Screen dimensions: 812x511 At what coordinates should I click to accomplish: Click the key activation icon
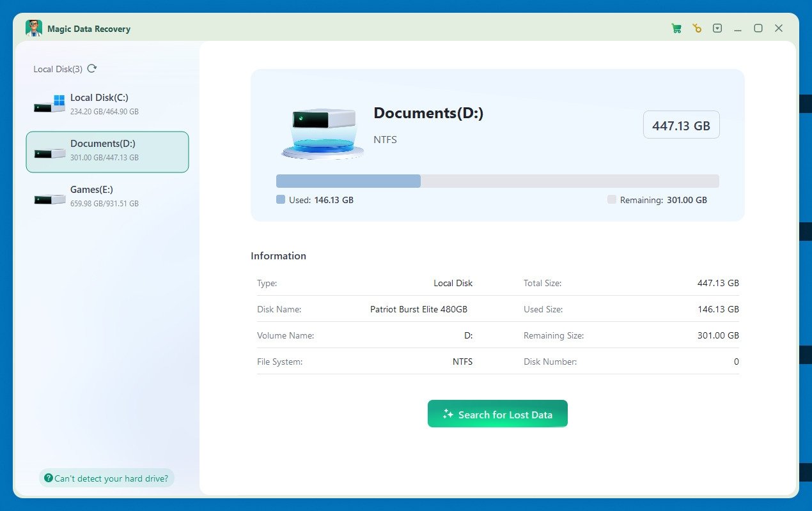tap(696, 28)
